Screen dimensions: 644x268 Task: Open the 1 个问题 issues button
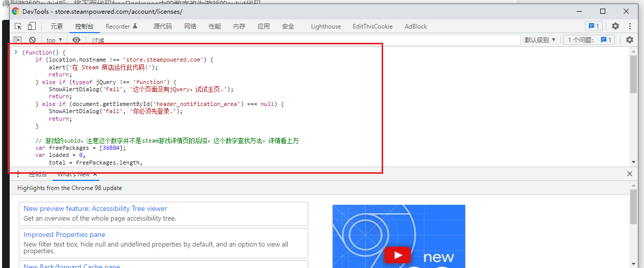tap(589, 40)
